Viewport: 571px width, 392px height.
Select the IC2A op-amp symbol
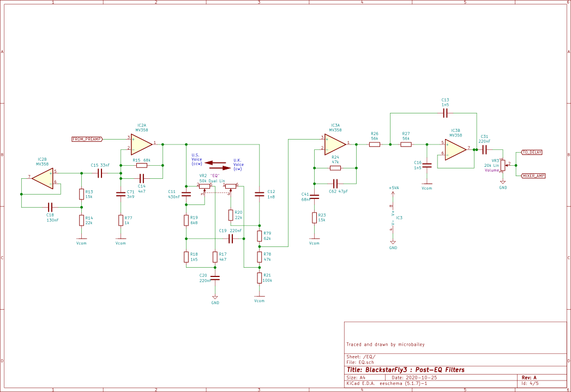(x=140, y=144)
